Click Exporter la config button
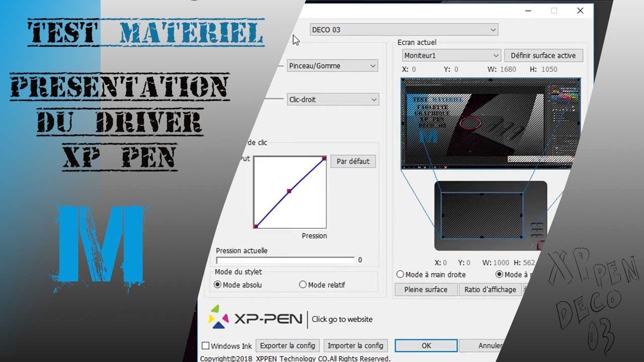The image size is (644, 362). point(288,345)
